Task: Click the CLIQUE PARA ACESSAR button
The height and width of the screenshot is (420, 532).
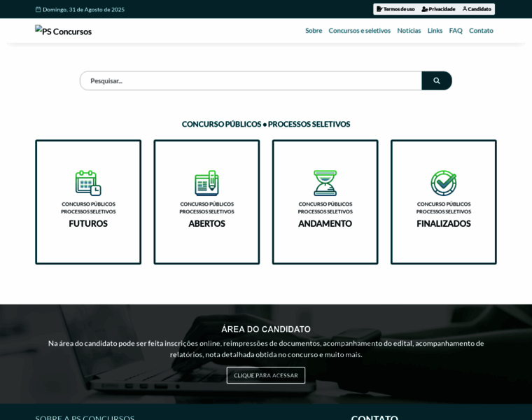Action: point(266,375)
